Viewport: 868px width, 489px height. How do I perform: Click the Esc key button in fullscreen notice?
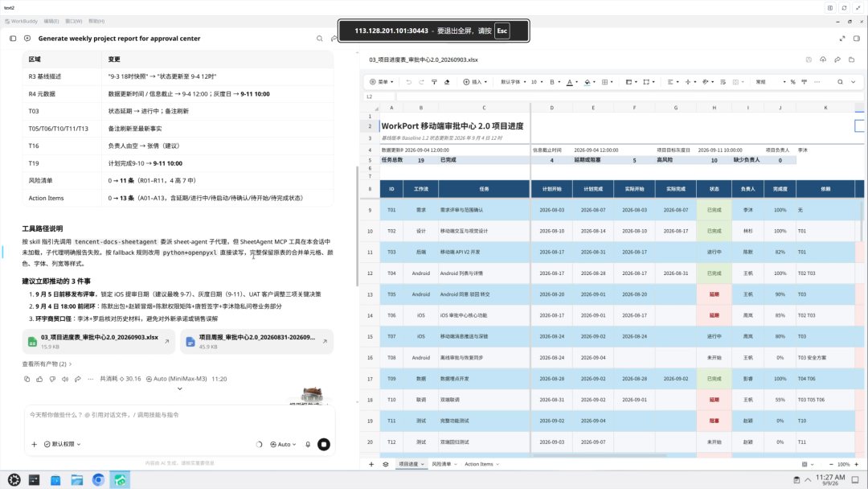[x=502, y=31]
